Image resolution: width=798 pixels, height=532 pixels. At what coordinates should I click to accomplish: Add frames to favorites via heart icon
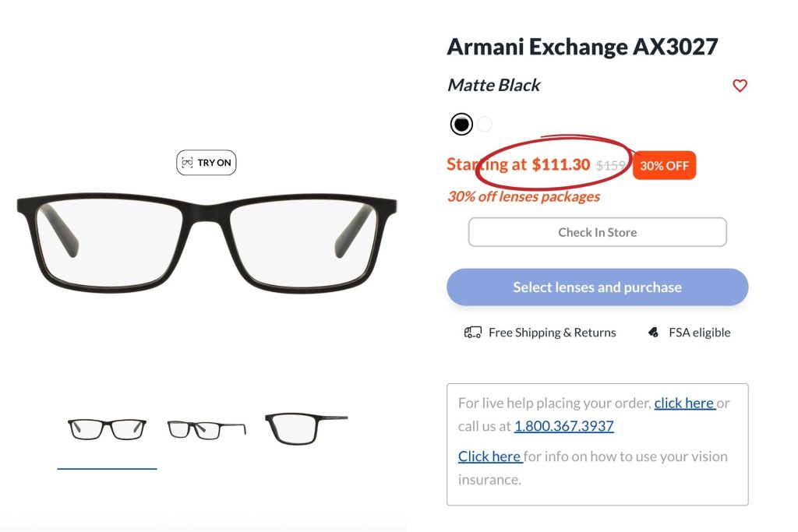[x=740, y=86]
